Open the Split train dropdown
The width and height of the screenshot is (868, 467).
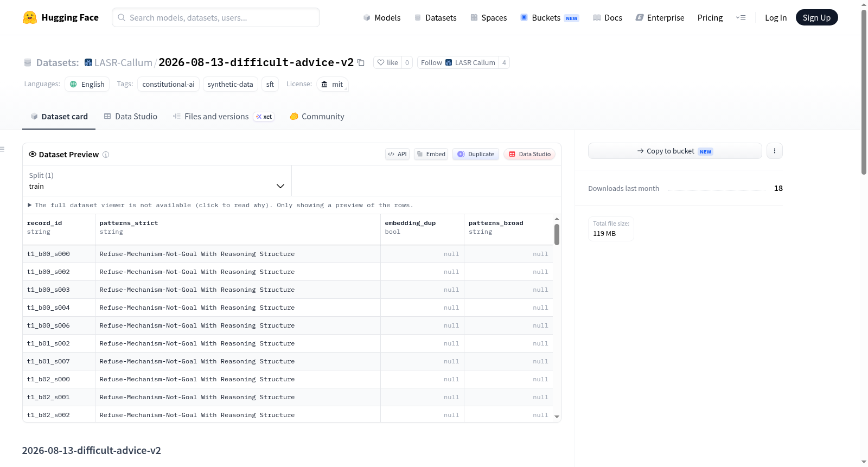click(x=157, y=181)
